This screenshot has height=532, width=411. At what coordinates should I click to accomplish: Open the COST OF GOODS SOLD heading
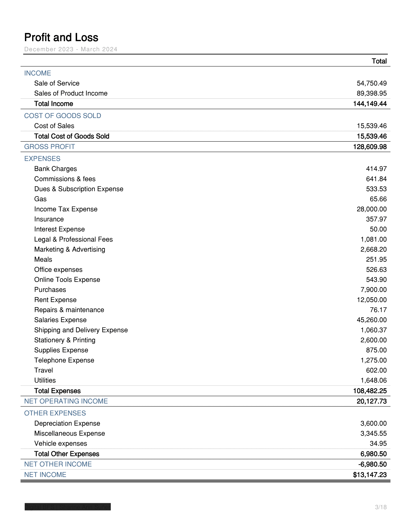[x=63, y=116]
